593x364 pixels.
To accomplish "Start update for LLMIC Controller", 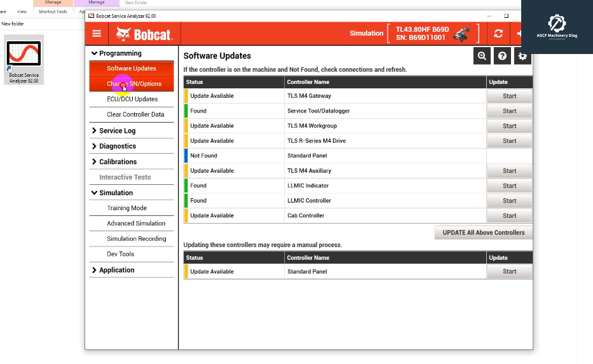I will 509,201.
